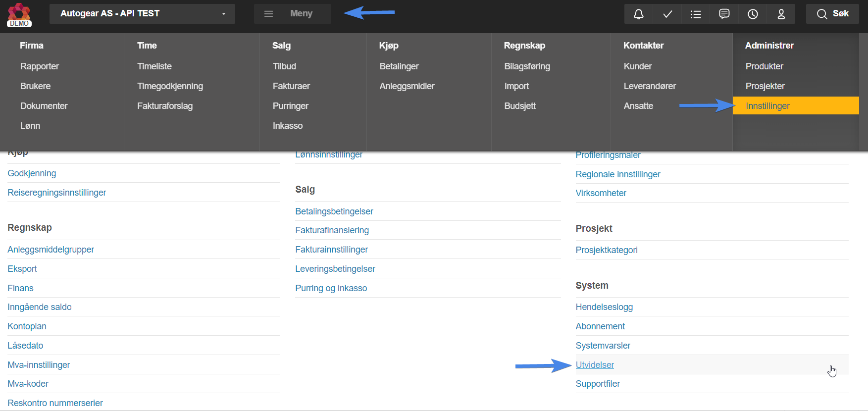Open Anleggsmiddelgrupper link
This screenshot has height=411, width=868.
coord(51,250)
